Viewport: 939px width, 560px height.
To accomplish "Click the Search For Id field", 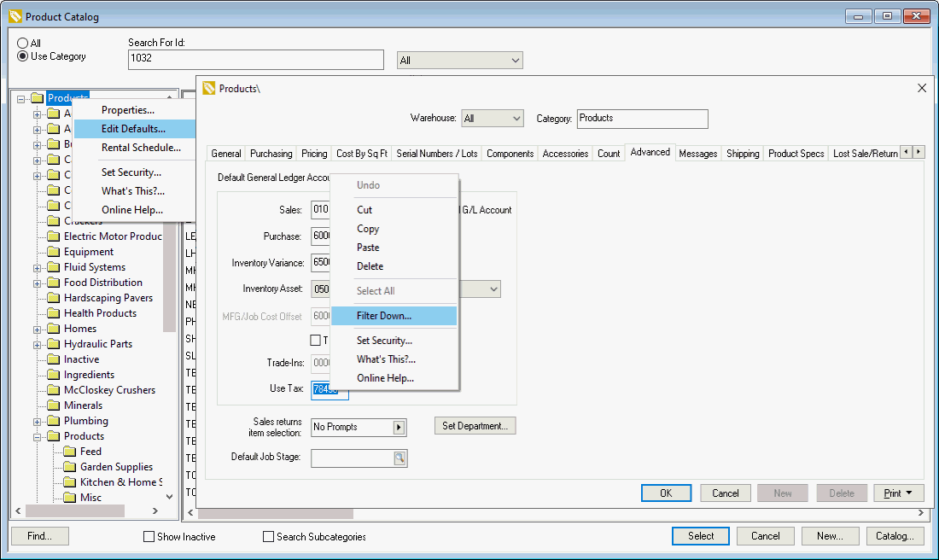I will (255, 60).
